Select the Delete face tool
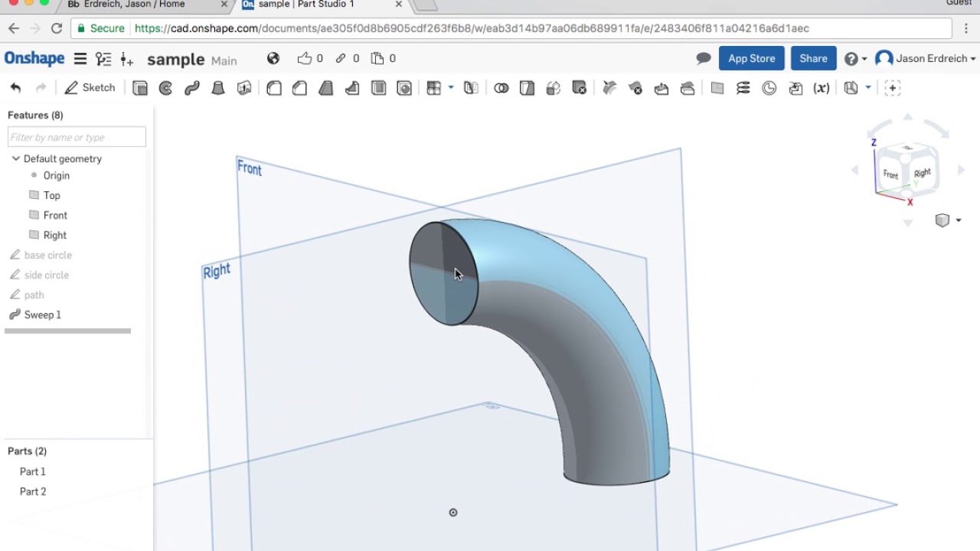 point(635,88)
